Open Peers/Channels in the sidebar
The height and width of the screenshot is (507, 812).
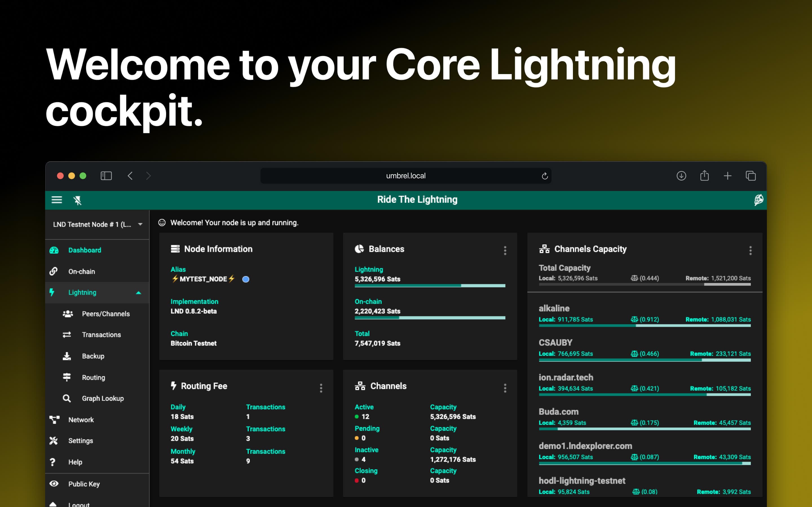pyautogui.click(x=106, y=314)
